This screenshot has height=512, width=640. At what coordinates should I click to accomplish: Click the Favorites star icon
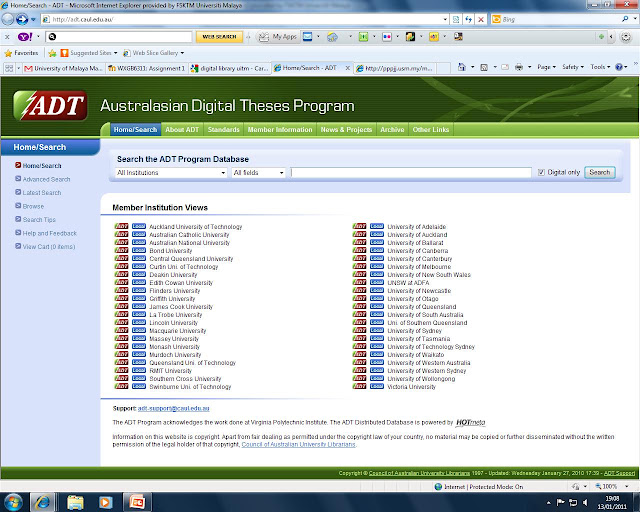(8, 53)
